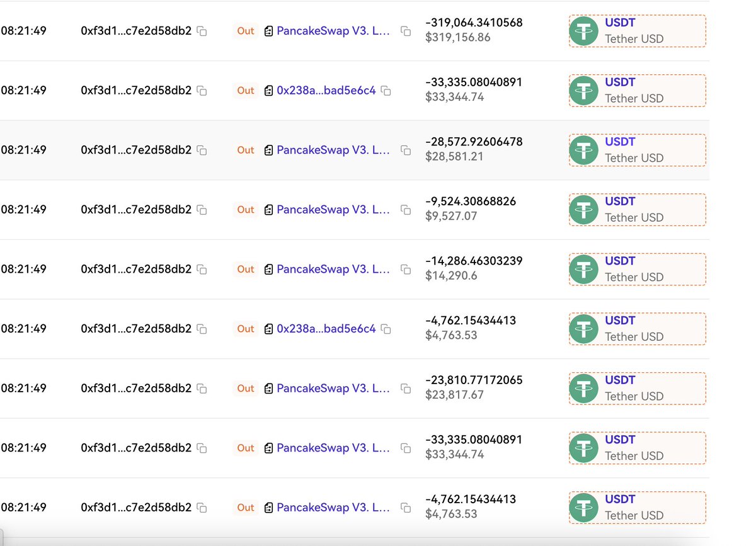Screen dimensions: 756x546
Task: Click USDT token logo in -14,286.46 row
Action: pyautogui.click(x=584, y=269)
